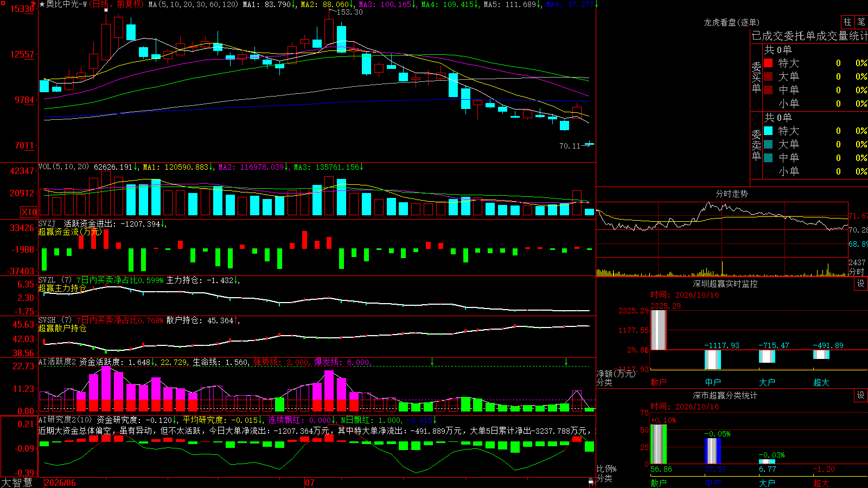Click the 超赢主力持仓 label
Viewport: 868px width, 488px height.
coord(62,288)
